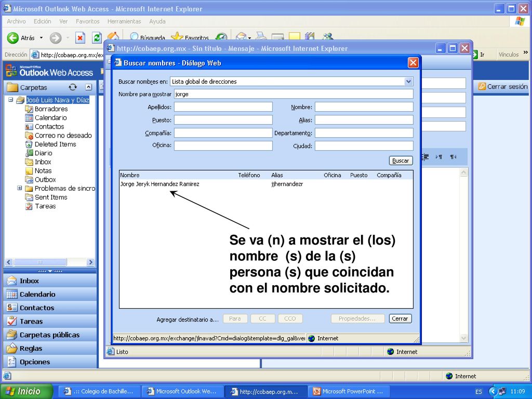Click the Alias input field
Viewport: 532px width, 399px height.
point(364,120)
